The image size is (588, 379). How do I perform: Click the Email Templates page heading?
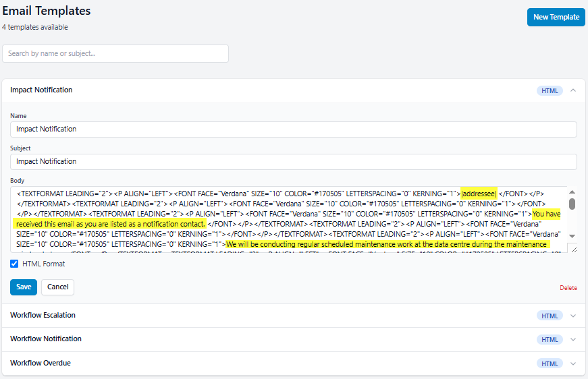click(47, 11)
